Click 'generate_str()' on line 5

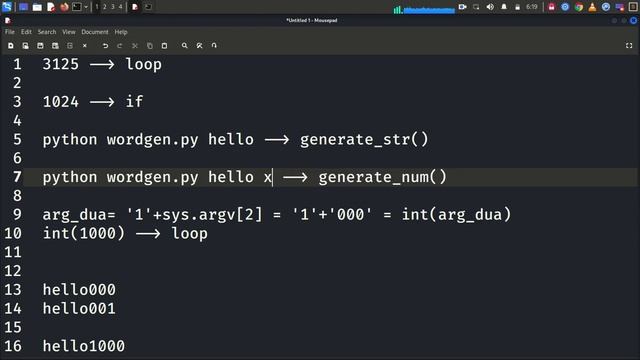coord(364,140)
